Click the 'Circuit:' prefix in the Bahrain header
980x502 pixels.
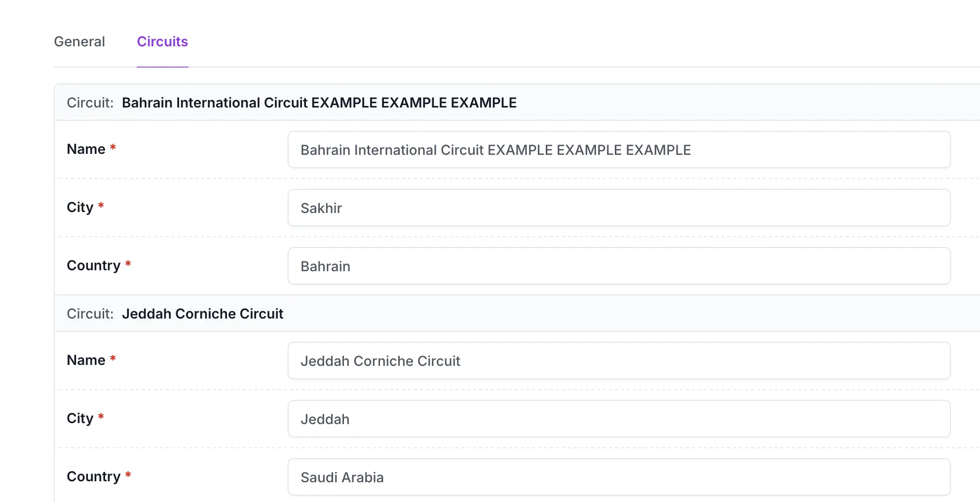pos(90,103)
